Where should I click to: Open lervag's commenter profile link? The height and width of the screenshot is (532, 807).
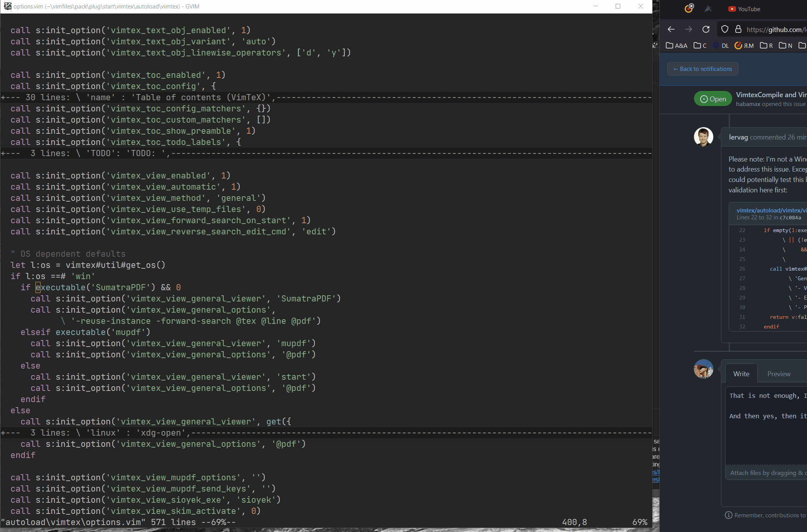(x=738, y=137)
